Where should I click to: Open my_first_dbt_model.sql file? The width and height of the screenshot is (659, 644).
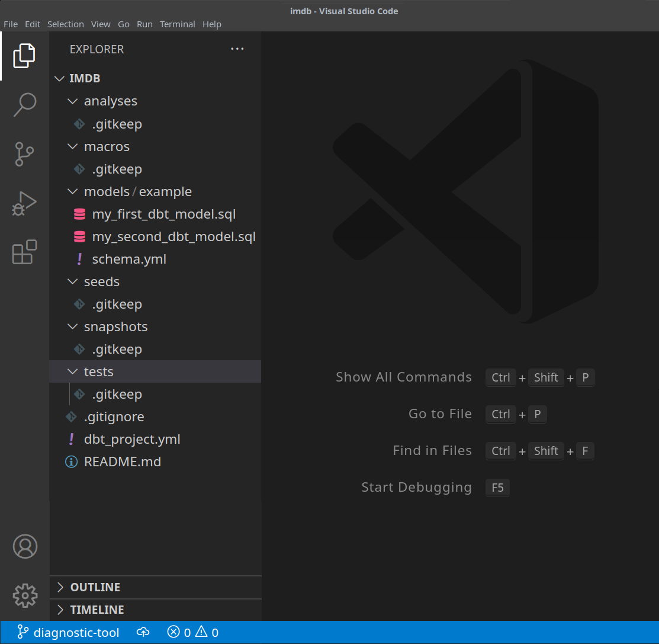click(x=163, y=214)
